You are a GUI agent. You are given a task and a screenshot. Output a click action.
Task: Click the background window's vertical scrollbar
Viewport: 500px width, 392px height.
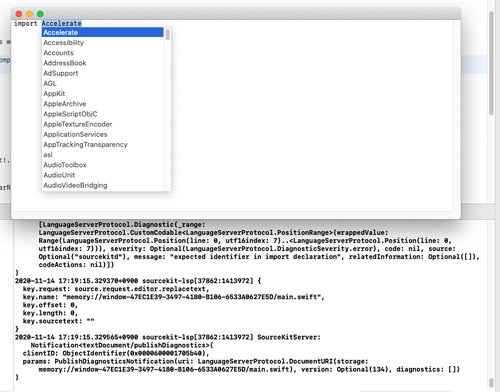491,63
